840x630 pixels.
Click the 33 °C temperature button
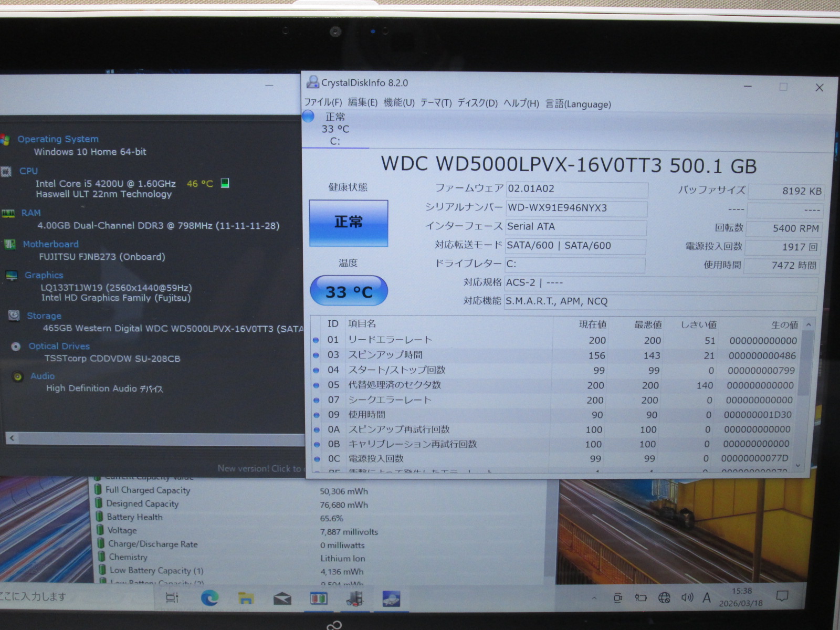(349, 291)
